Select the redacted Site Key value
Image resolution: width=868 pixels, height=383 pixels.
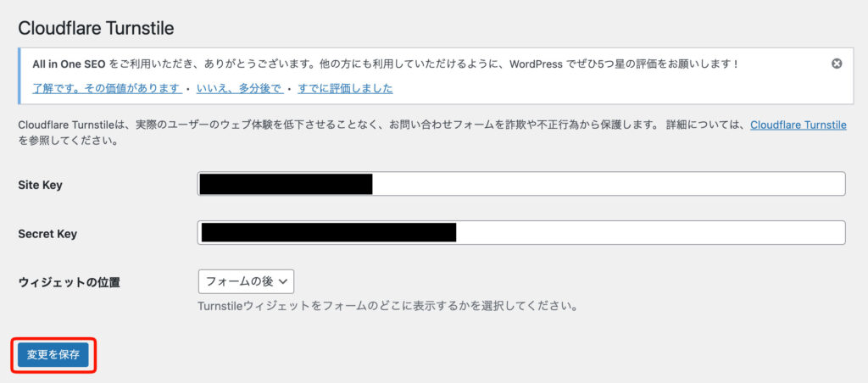286,184
